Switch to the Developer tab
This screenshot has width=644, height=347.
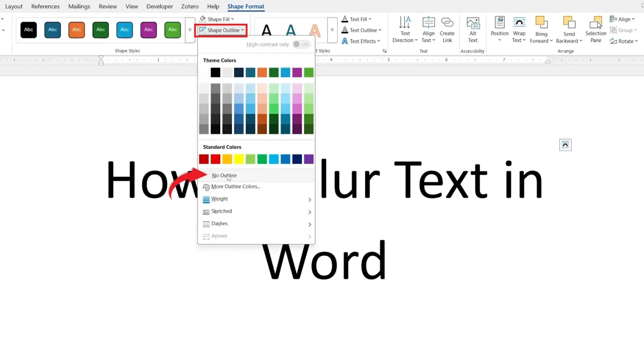pos(160,6)
